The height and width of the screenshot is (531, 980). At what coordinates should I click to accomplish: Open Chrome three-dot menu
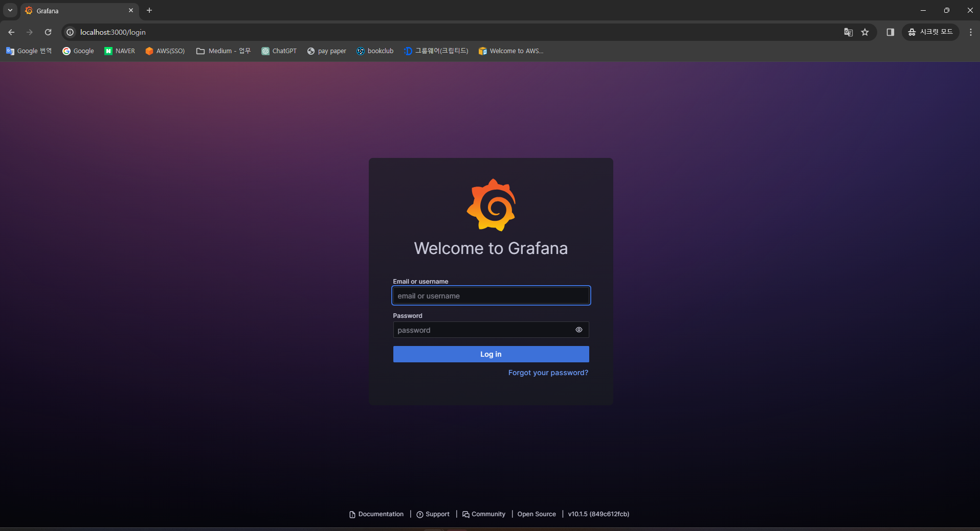(971, 32)
